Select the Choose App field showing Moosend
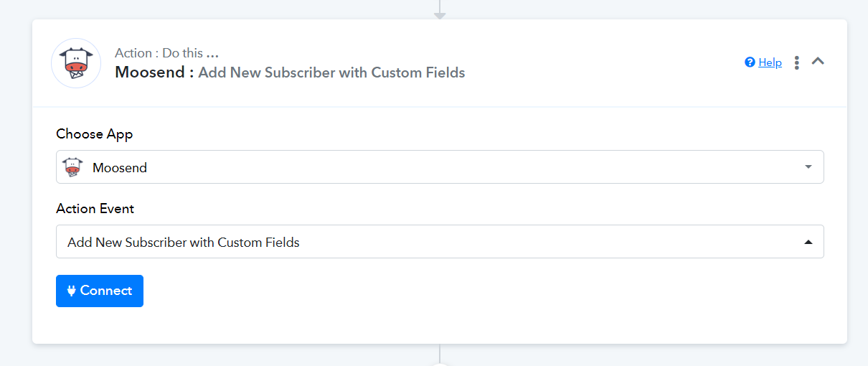 click(x=440, y=166)
